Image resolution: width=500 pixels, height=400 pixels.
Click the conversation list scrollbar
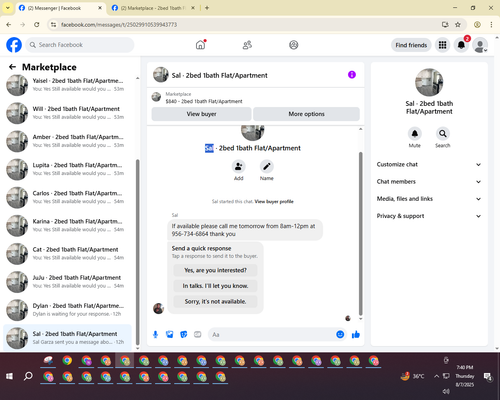pos(138,253)
